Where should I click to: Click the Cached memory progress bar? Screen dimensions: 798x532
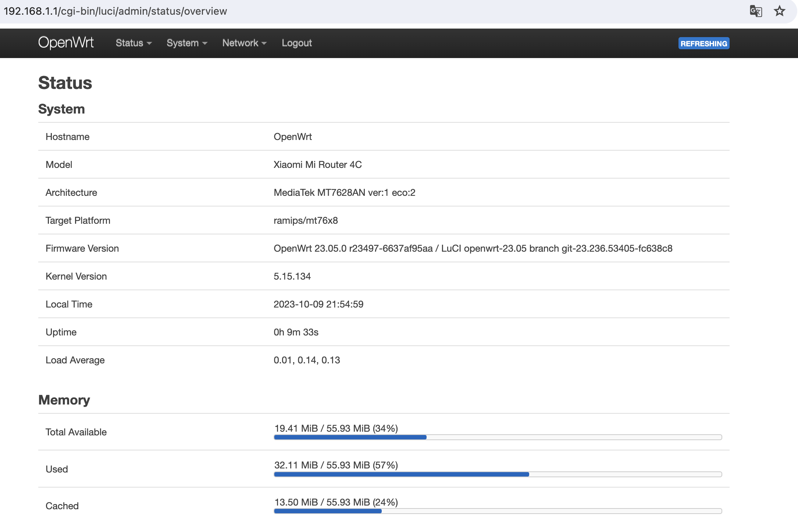(498, 511)
